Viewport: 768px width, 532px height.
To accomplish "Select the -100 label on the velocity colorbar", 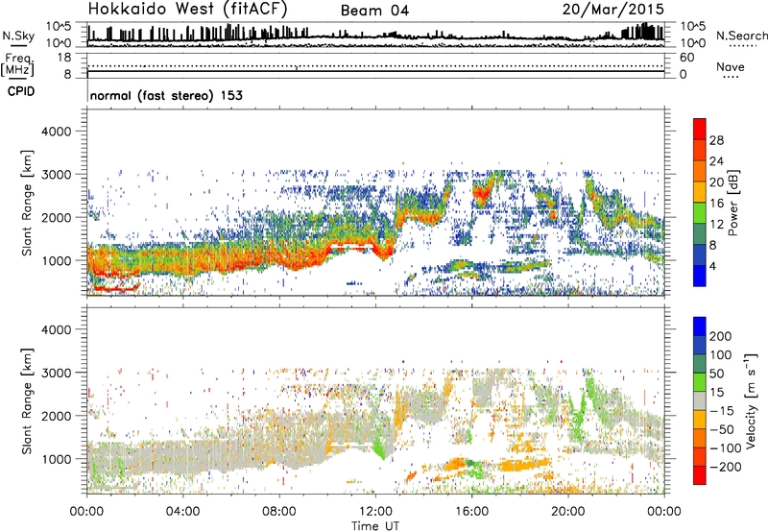I will click(x=726, y=448).
